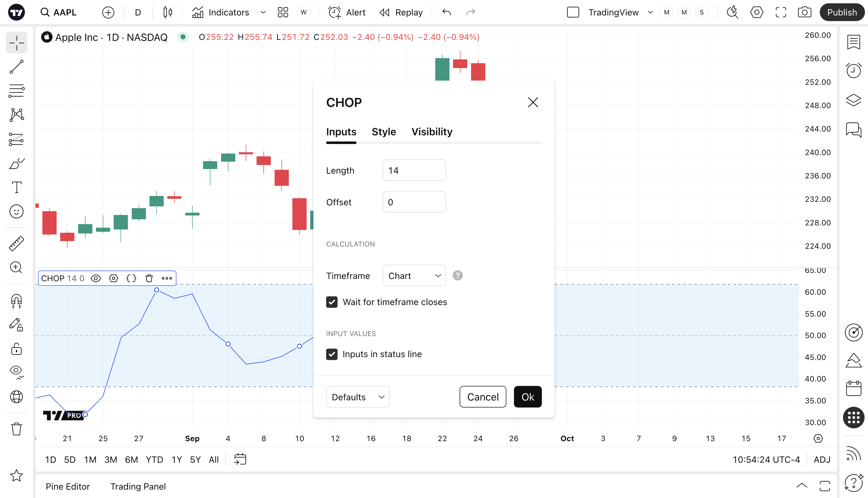The height and width of the screenshot is (498, 868).
Task: Activate magnet mode icon
Action: point(16,301)
